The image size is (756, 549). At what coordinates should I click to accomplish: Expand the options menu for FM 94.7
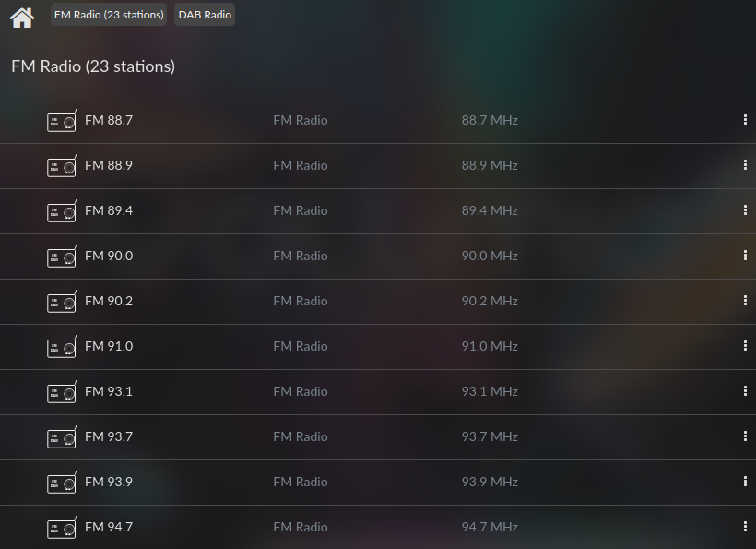tap(745, 527)
